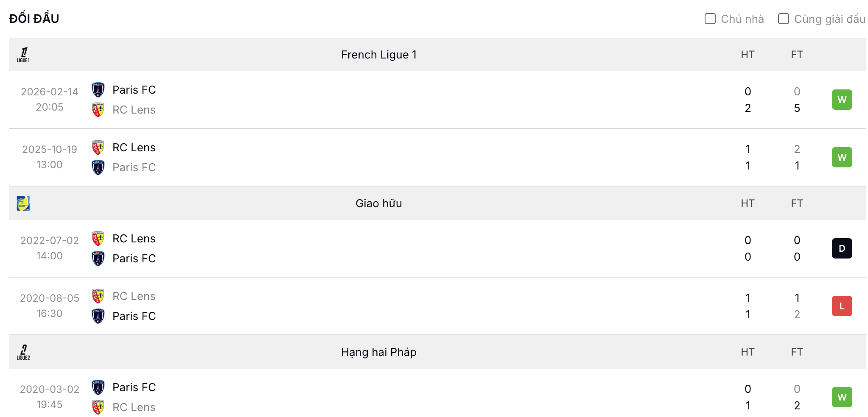
Task: Click the Giao hữu friendly competition logo
Action: [23, 203]
